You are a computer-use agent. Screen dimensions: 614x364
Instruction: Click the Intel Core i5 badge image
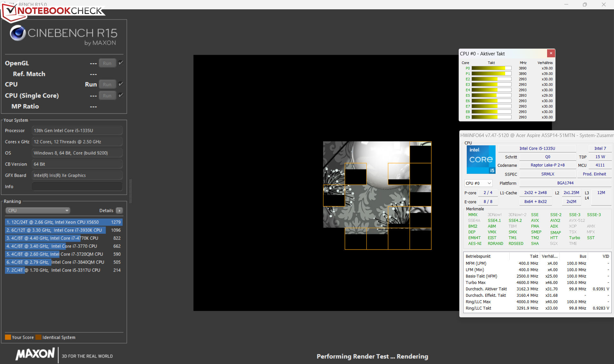coord(481,159)
